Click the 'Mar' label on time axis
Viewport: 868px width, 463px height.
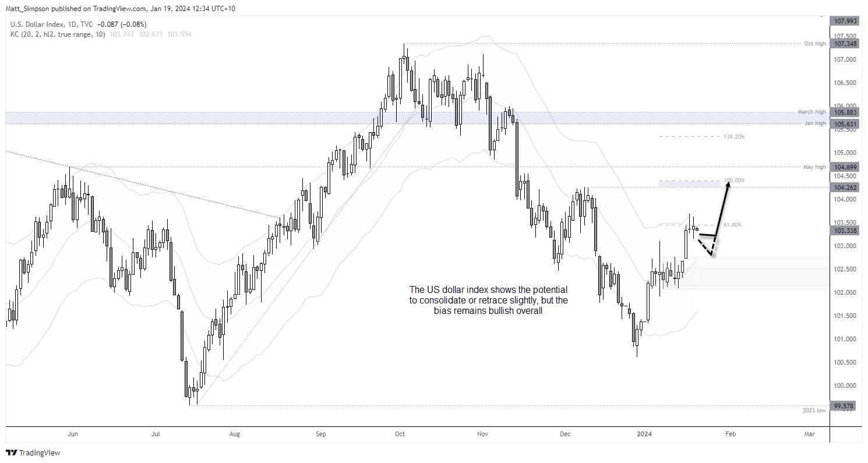click(809, 434)
